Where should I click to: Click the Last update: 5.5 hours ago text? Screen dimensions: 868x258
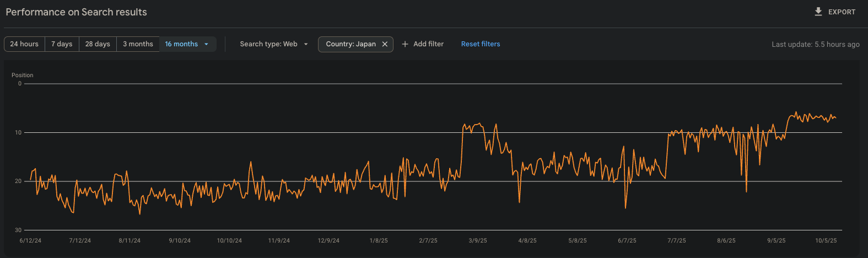[x=815, y=45]
